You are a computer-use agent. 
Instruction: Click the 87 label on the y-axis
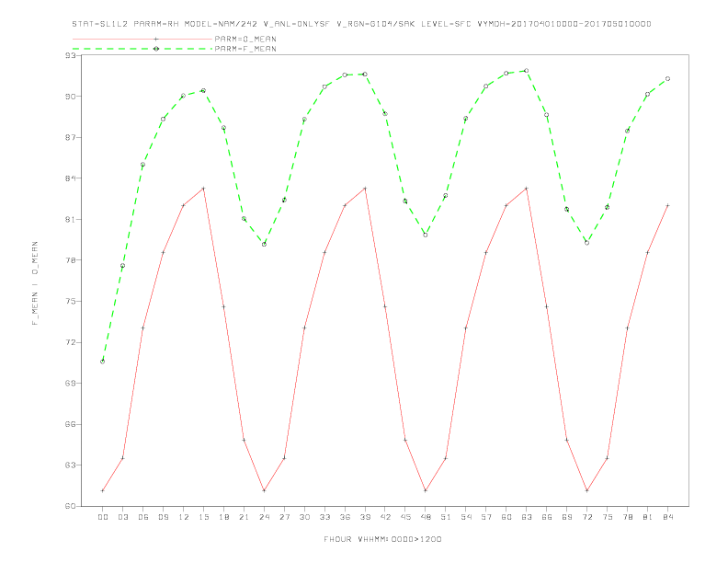tap(71, 137)
